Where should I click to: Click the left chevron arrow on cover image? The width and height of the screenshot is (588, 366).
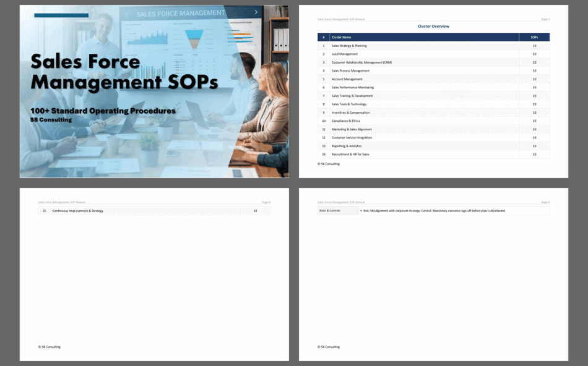click(126, 14)
